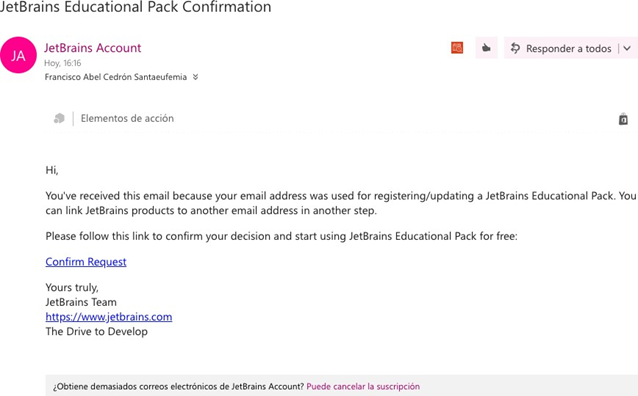The image size is (638, 396).
Task: Click the Hoy, 16:16 timestamp
Action: point(63,63)
